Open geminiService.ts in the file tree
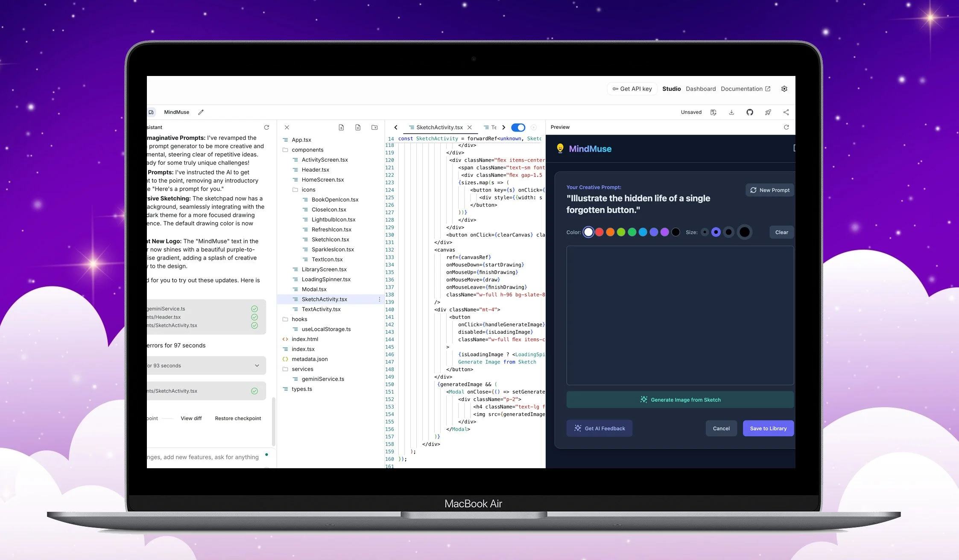The height and width of the screenshot is (560, 959). pos(323,379)
